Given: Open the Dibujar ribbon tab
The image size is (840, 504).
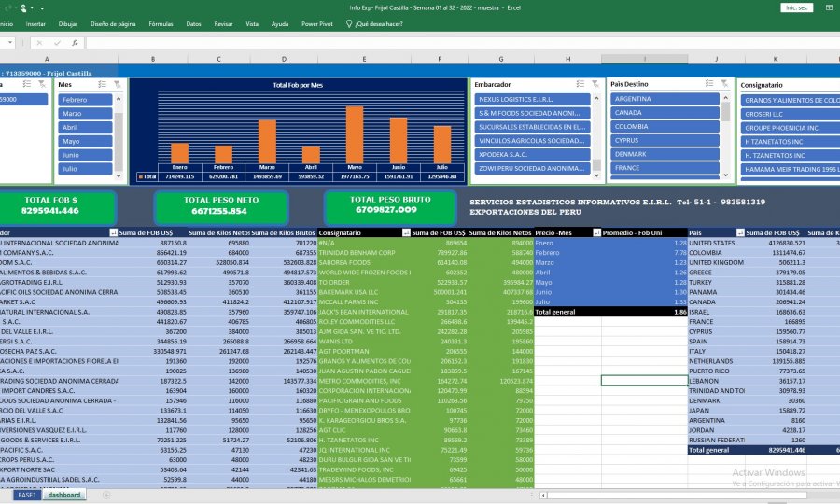Looking at the screenshot, I should pyautogui.click(x=67, y=24).
